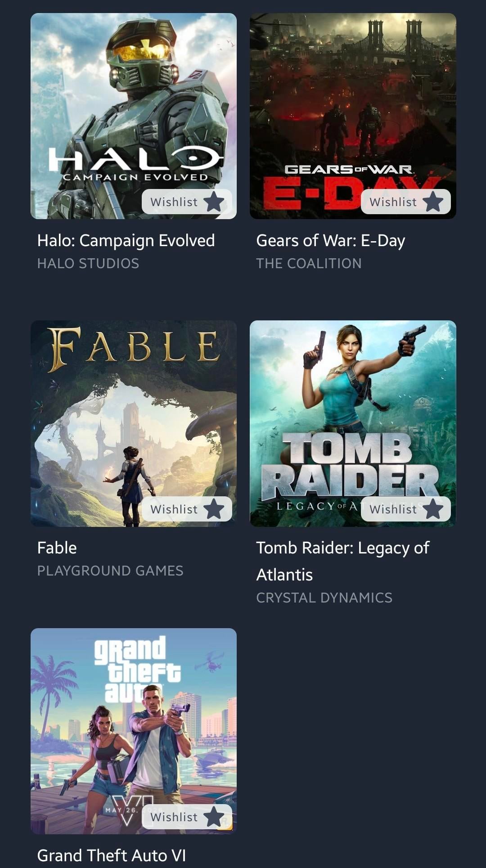This screenshot has height=868, width=486.
Task: Open the Grand Theft Auto VI cover art
Action: click(134, 731)
